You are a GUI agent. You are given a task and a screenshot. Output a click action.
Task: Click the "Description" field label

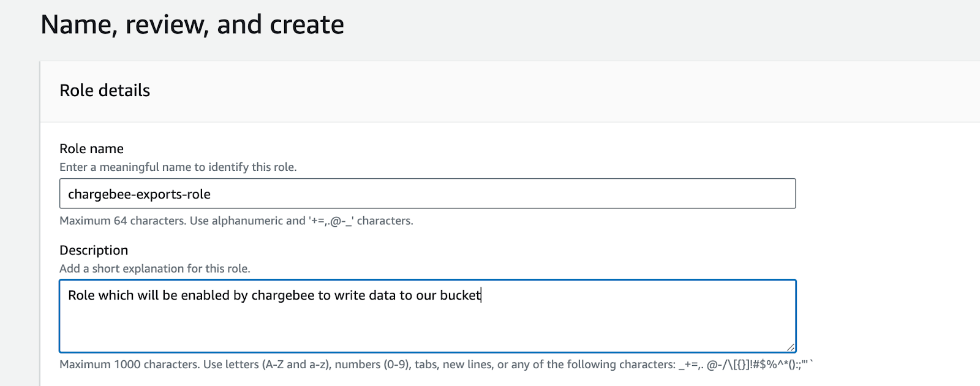(94, 250)
